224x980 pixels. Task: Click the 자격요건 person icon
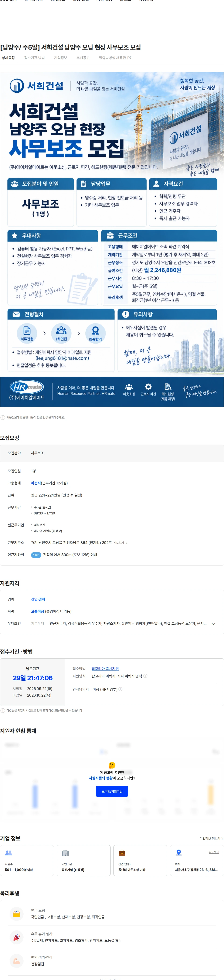click(x=156, y=184)
